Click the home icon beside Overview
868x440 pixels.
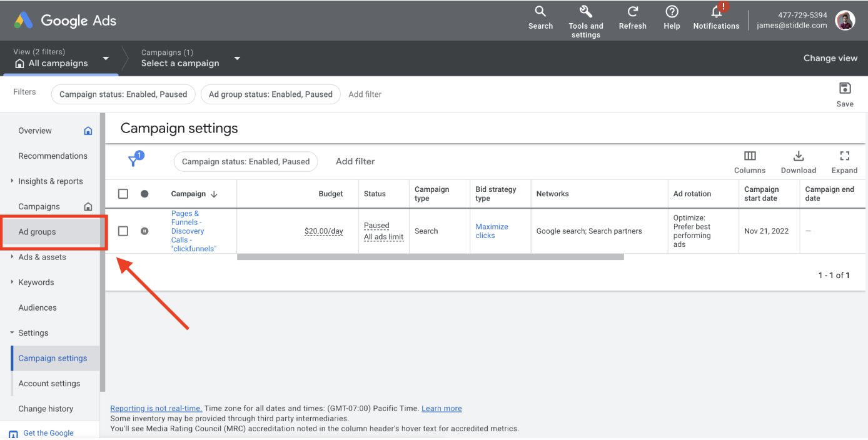pos(88,131)
